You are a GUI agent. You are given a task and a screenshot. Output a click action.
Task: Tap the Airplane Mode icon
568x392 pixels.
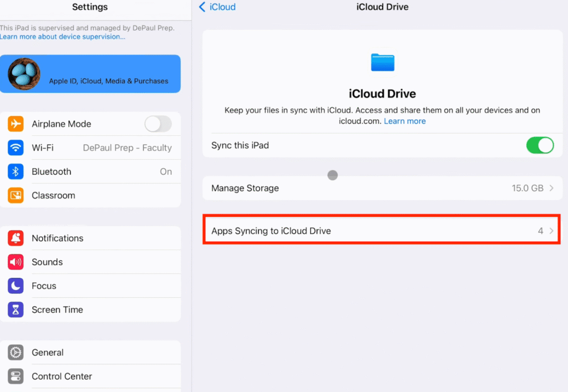pos(16,124)
